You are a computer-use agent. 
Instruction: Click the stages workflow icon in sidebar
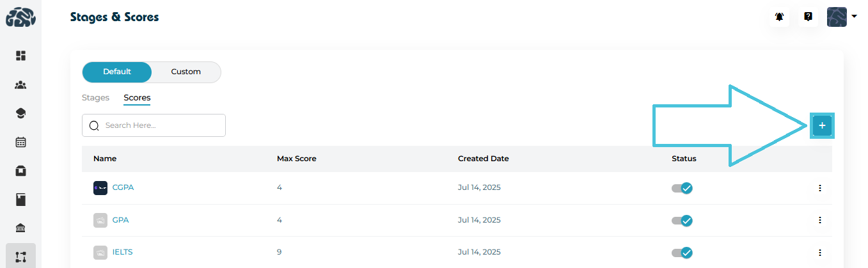click(20, 256)
